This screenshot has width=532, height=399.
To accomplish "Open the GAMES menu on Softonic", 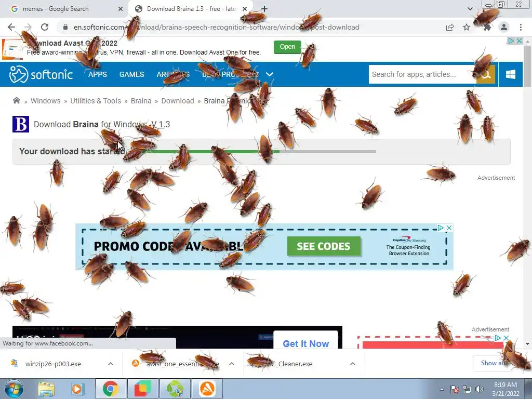I will pos(131,74).
